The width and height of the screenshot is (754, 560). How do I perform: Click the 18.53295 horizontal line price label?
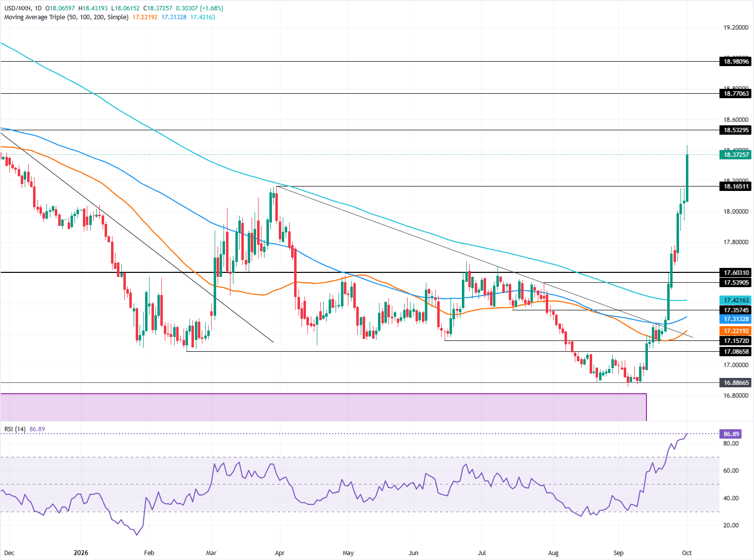click(736, 130)
